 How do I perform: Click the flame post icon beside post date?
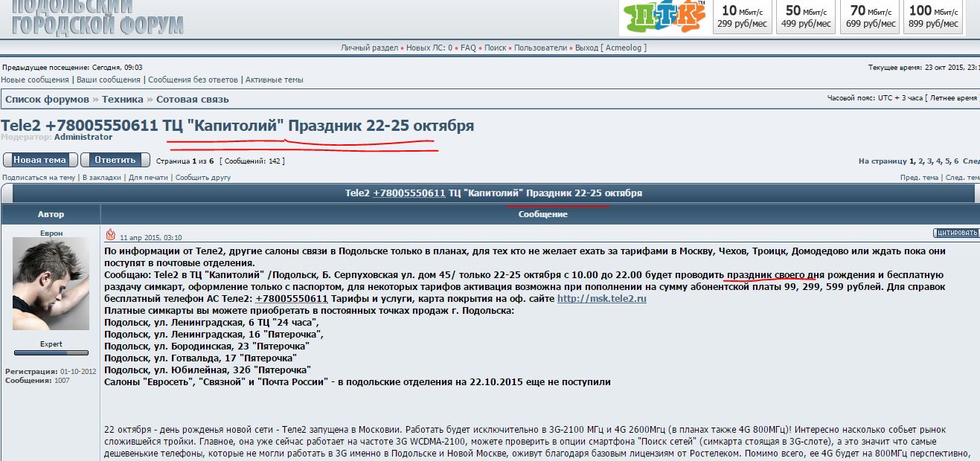(110, 235)
